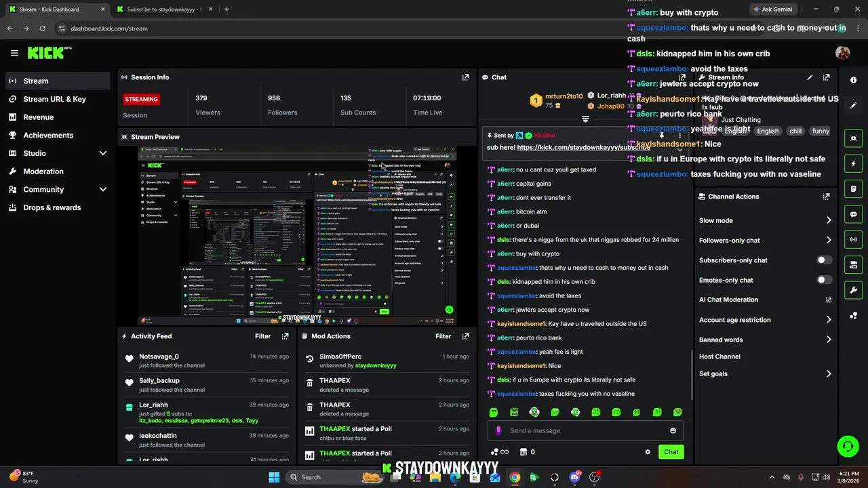This screenshot has height=488, width=868.
Task: Open the green support headset button
Action: click(x=848, y=446)
